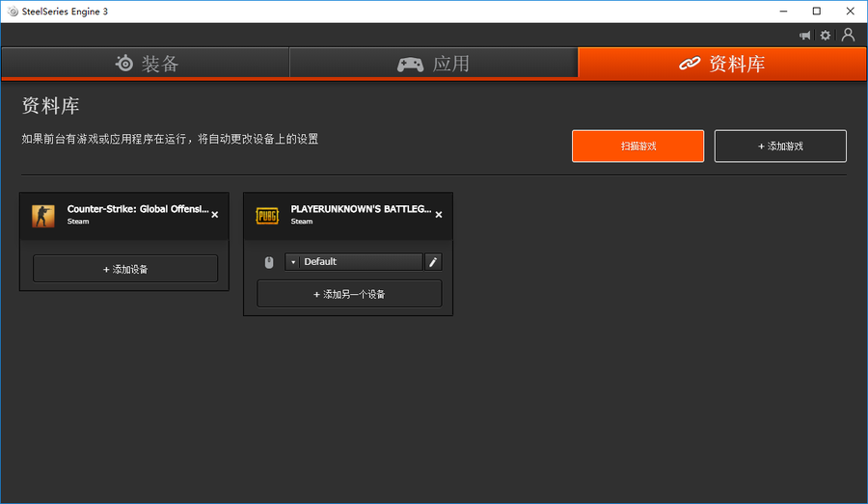
Task: Open settings via the gear icon
Action: click(826, 36)
